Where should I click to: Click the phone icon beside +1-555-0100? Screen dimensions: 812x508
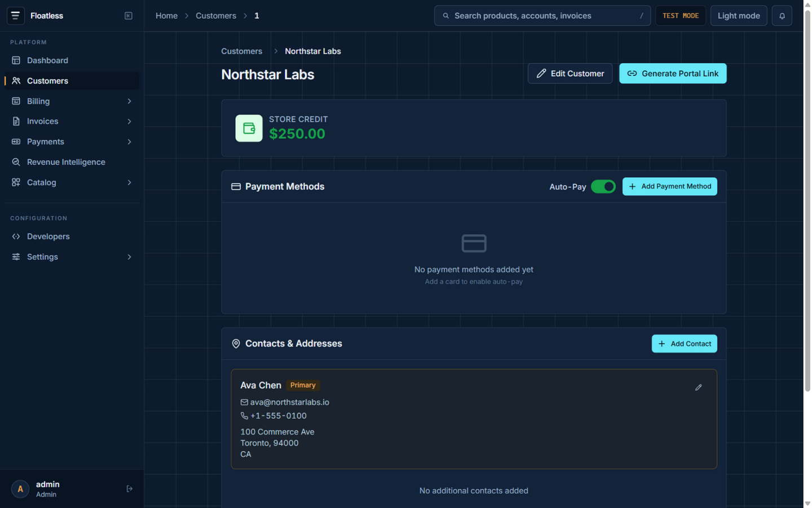pos(244,416)
